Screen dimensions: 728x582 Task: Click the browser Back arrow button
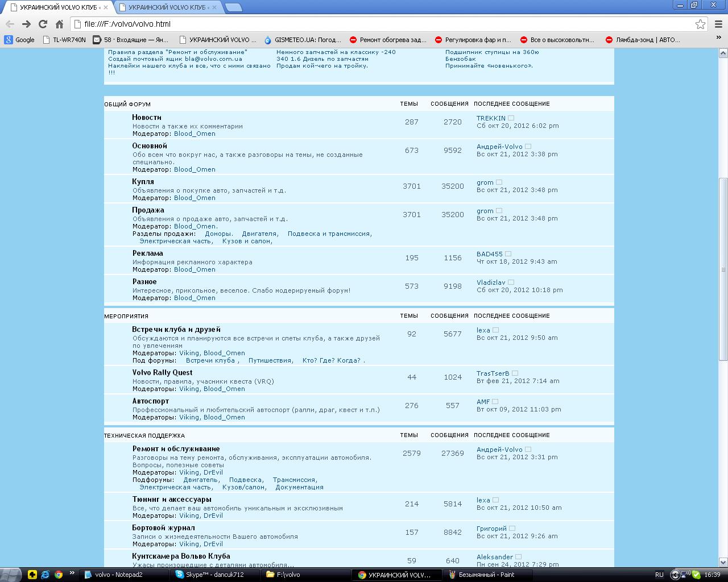click(10, 24)
